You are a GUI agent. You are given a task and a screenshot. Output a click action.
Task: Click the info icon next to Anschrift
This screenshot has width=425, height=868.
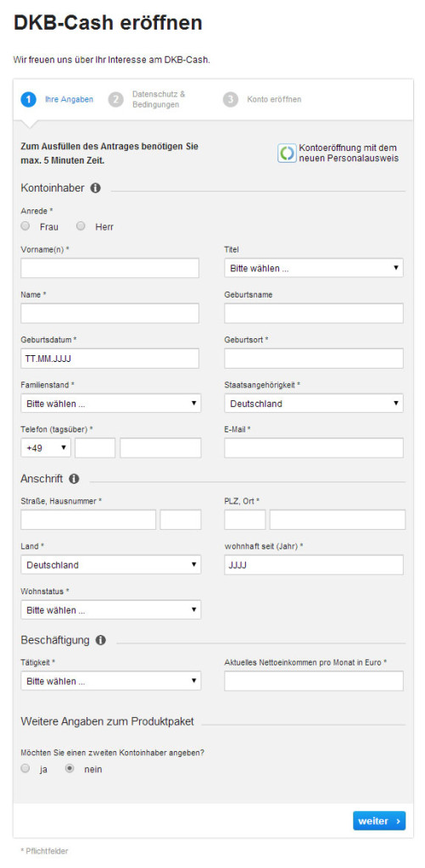[x=75, y=478]
